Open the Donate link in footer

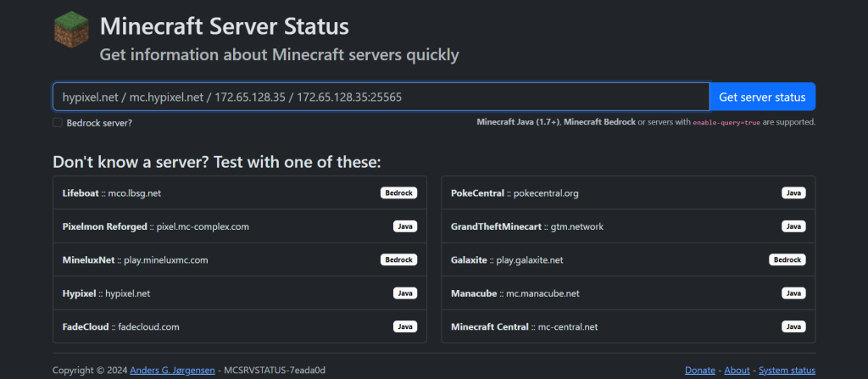click(699, 371)
